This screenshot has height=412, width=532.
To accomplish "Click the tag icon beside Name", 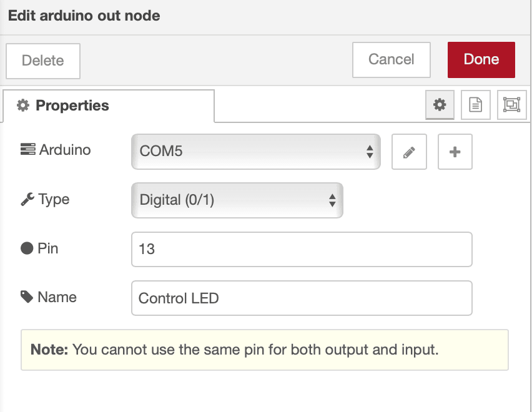I will (27, 297).
